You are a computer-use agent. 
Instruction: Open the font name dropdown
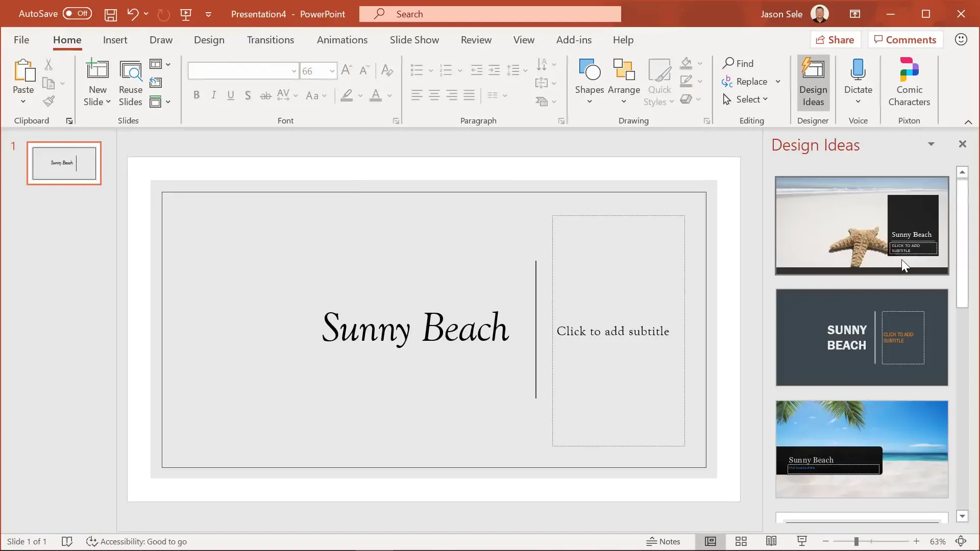click(294, 71)
